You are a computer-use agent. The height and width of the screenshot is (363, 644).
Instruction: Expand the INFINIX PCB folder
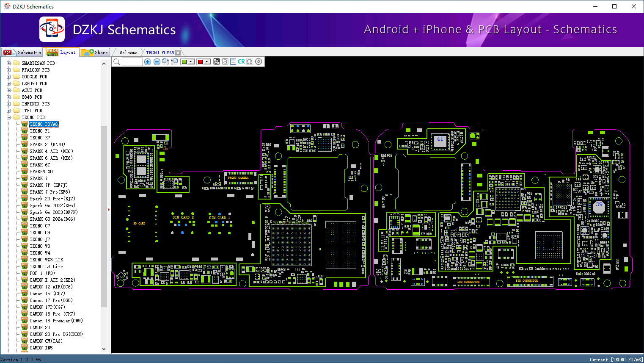8,104
